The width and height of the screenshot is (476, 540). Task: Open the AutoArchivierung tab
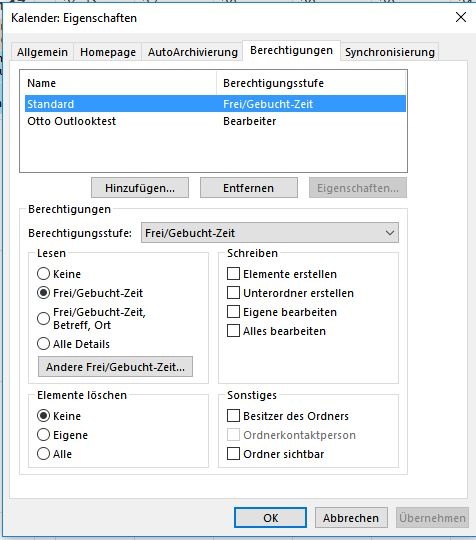tap(193, 52)
